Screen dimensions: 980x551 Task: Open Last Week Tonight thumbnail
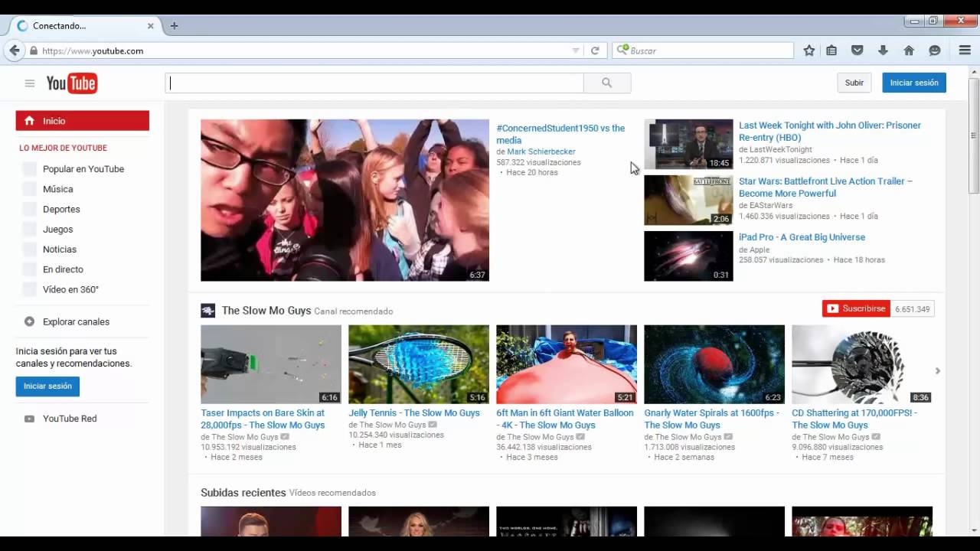(688, 144)
